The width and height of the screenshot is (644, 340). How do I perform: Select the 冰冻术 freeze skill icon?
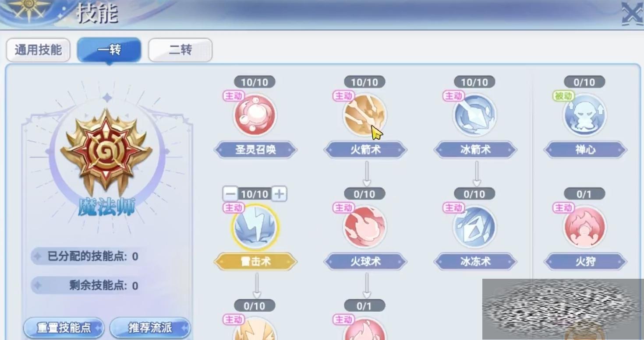tap(475, 228)
